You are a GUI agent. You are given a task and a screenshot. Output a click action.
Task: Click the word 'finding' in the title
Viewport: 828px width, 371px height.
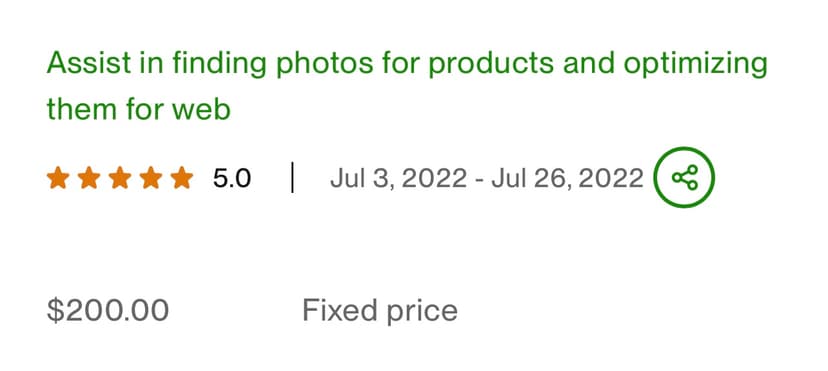click(x=219, y=64)
